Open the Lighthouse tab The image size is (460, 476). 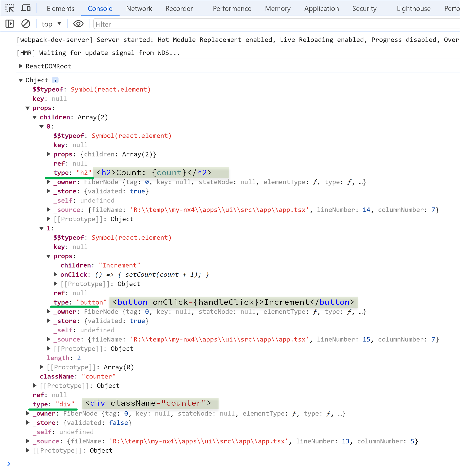[x=414, y=8]
